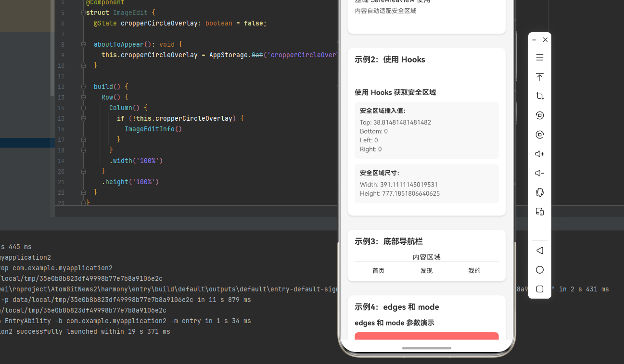
Task: Click the Height: 777.1851806640625 value
Action: 400,194
